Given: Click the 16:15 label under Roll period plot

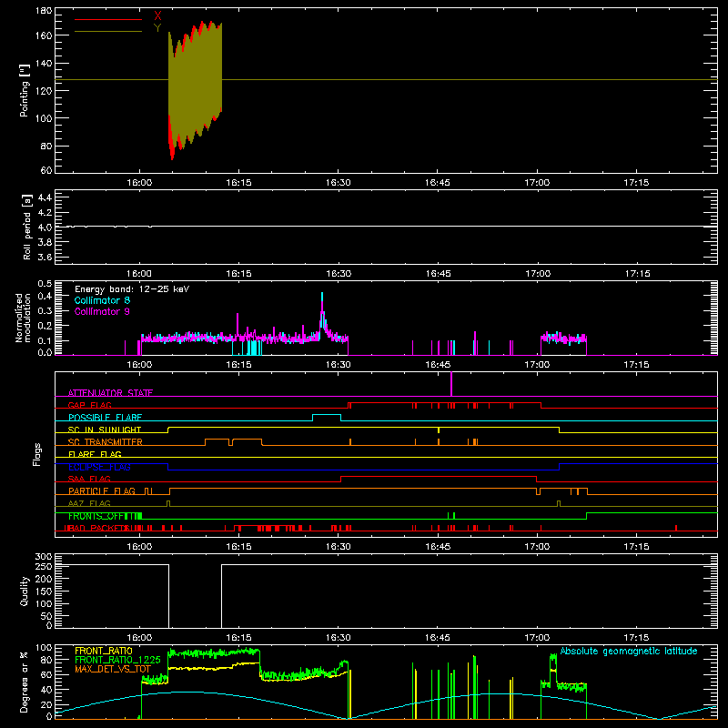Looking at the screenshot, I should point(238,274).
